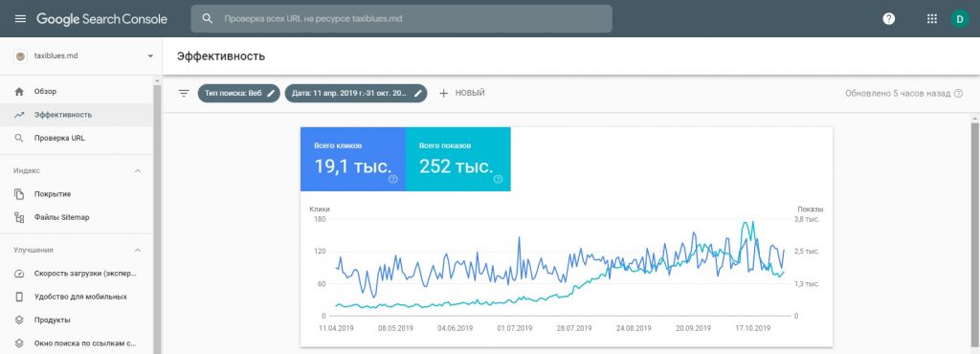Click the help icon in Всего показов card

point(498,179)
